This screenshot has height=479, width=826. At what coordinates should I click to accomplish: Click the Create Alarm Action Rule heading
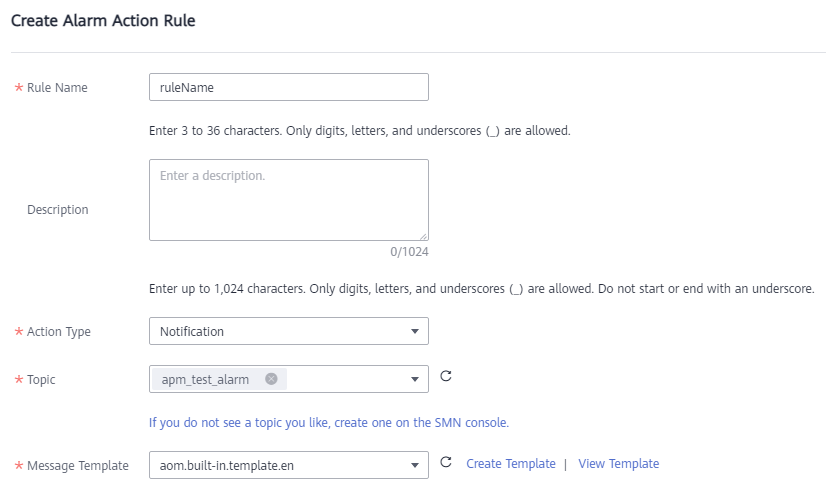click(103, 21)
